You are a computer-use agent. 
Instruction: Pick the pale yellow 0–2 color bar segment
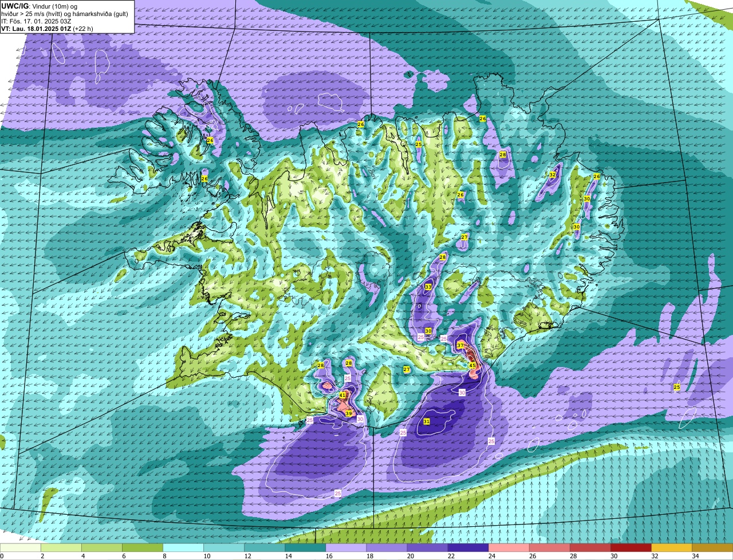coord(21,547)
